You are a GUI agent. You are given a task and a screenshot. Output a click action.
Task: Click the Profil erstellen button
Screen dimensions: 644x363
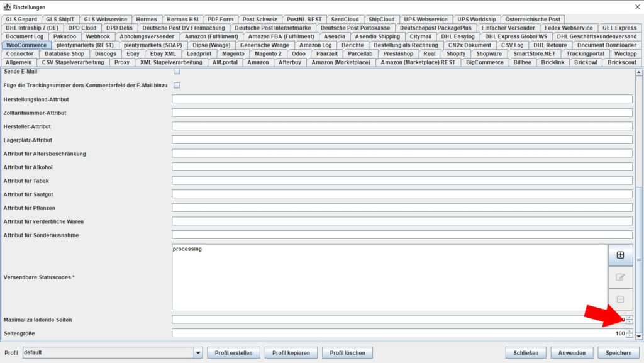234,353
